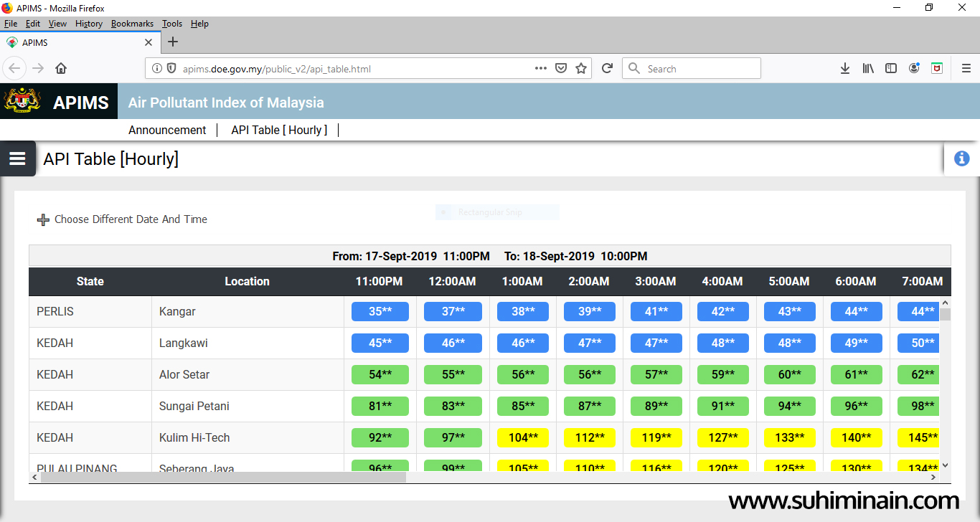980x522 pixels.
Task: Open the History menu
Action: [89, 24]
